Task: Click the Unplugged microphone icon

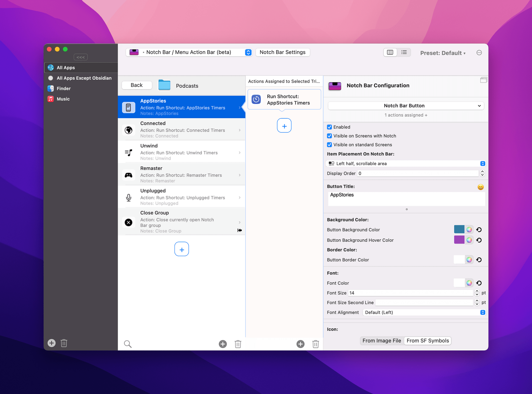Action: 129,198
